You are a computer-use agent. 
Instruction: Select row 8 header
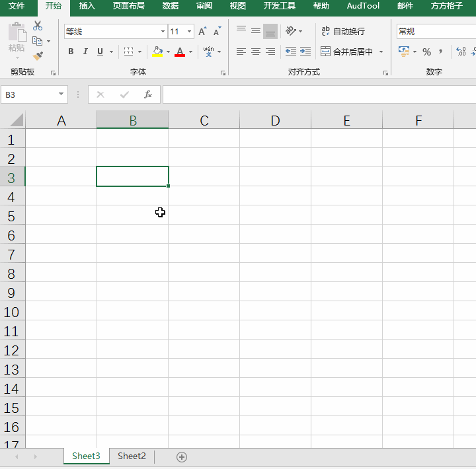pyautogui.click(x=12, y=273)
